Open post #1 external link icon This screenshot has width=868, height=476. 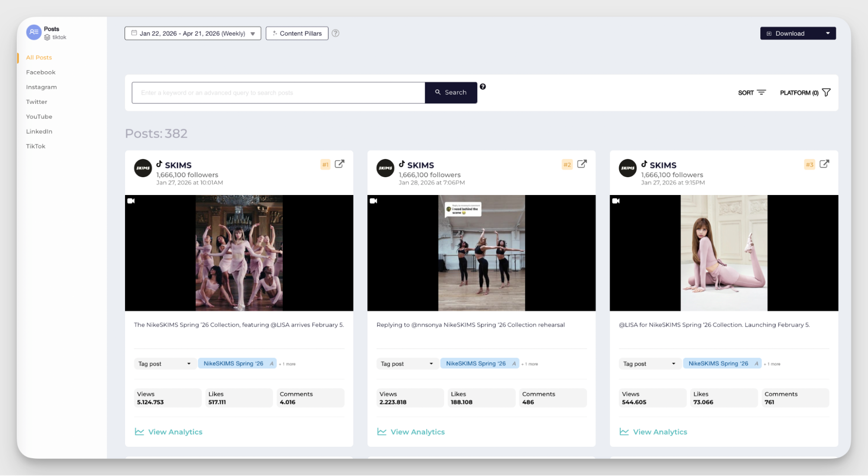340,164
